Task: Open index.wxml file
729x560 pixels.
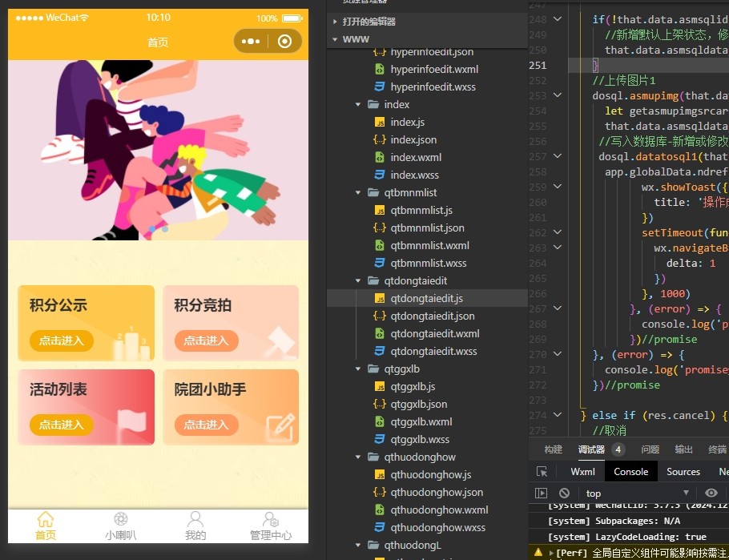Action: point(416,158)
